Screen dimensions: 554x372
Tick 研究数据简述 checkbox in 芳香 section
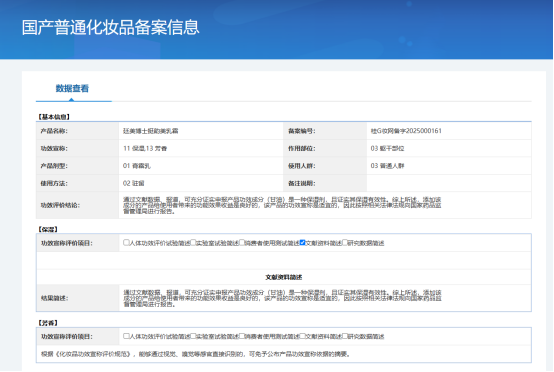click(345, 336)
